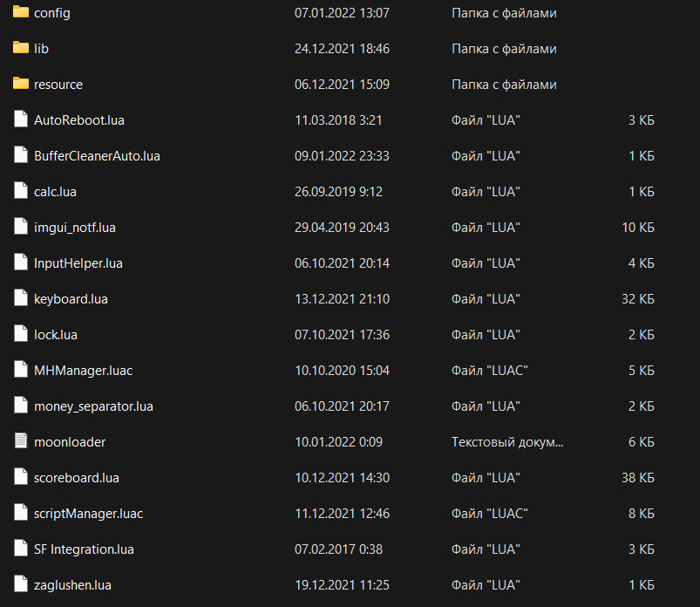The width and height of the screenshot is (700, 607).
Task: Select the lib folder icon
Action: tap(21, 48)
